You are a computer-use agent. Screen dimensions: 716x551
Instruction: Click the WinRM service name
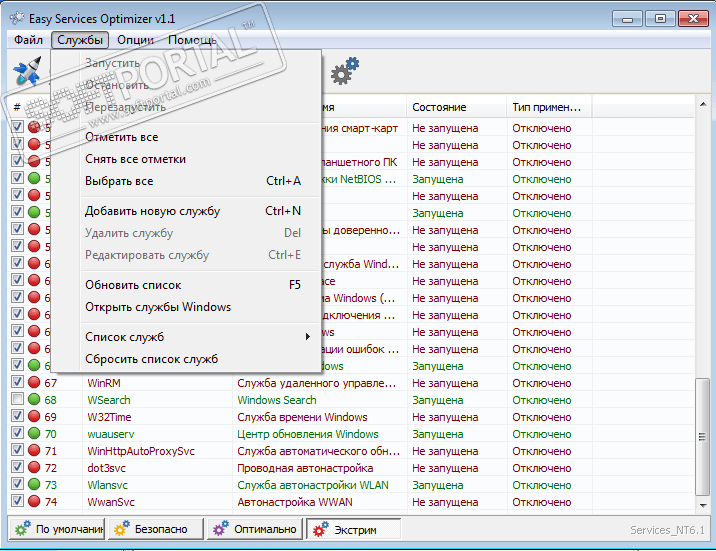(x=104, y=383)
